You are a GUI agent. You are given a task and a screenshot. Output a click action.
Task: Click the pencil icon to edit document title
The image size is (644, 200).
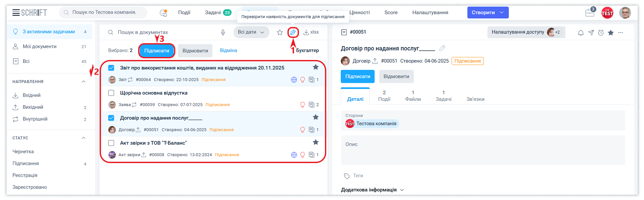click(442, 48)
